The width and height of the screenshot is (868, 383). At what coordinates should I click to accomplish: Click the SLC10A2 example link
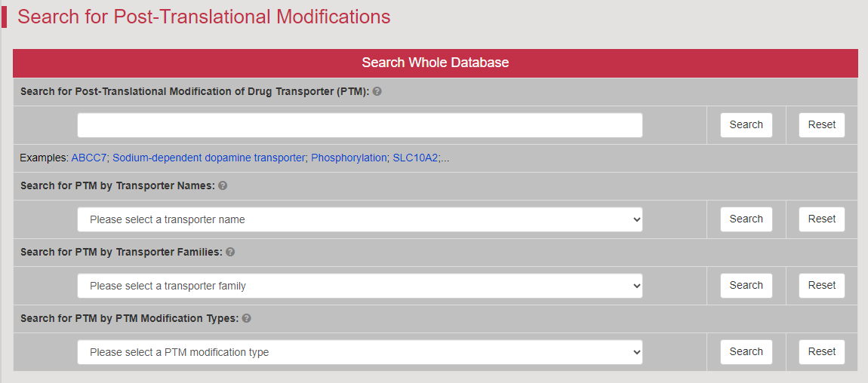(x=415, y=158)
